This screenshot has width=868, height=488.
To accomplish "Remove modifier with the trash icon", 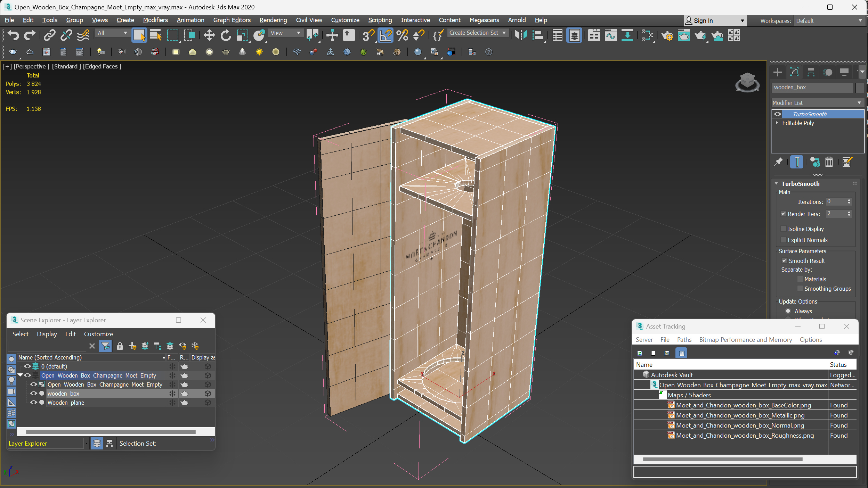I will click(x=829, y=162).
